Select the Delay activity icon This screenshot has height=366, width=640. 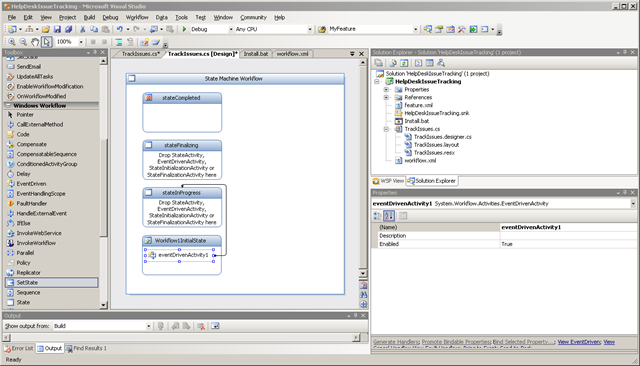click(10, 174)
